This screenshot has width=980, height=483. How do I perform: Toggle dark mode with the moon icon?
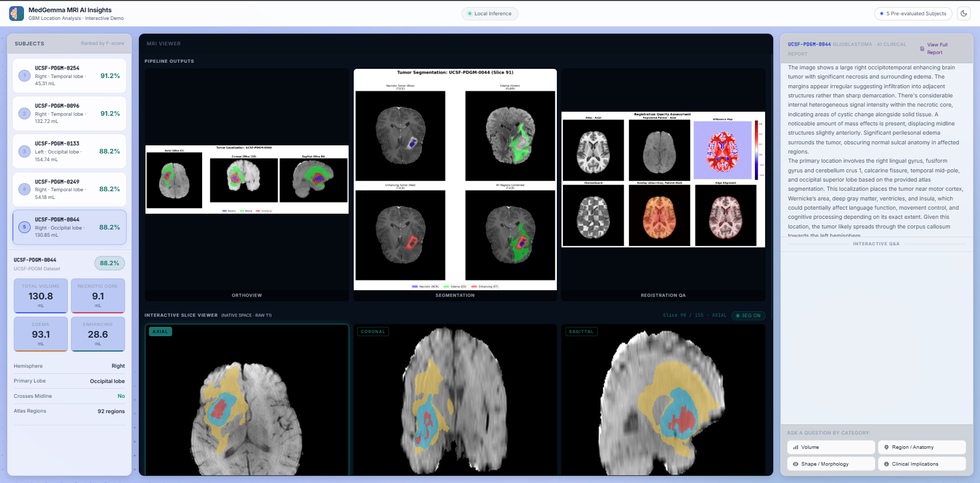(964, 14)
